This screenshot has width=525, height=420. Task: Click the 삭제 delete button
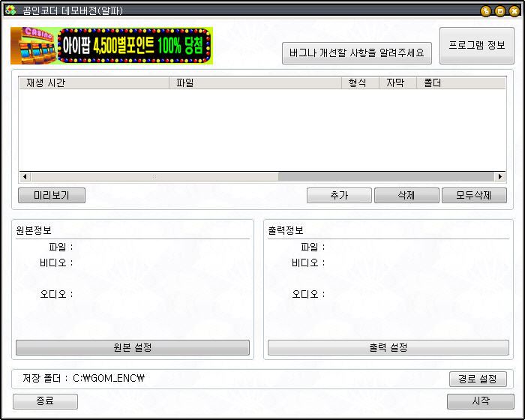tap(406, 195)
